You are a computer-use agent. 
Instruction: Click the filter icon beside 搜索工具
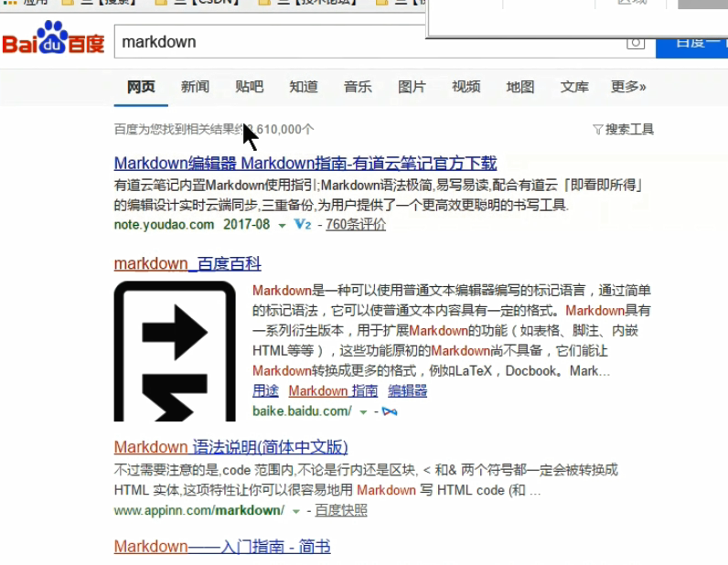(598, 130)
